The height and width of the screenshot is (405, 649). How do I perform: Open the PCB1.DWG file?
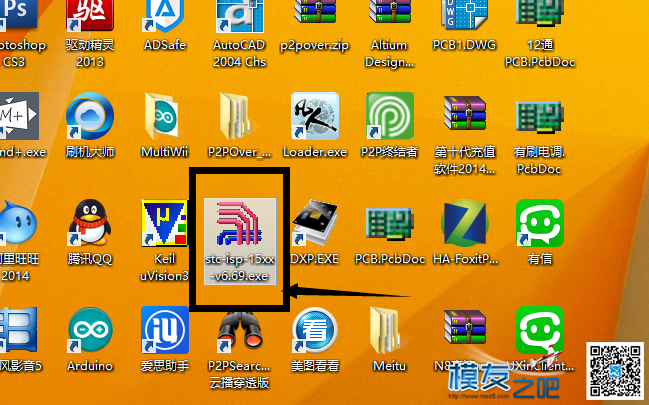[x=464, y=14]
